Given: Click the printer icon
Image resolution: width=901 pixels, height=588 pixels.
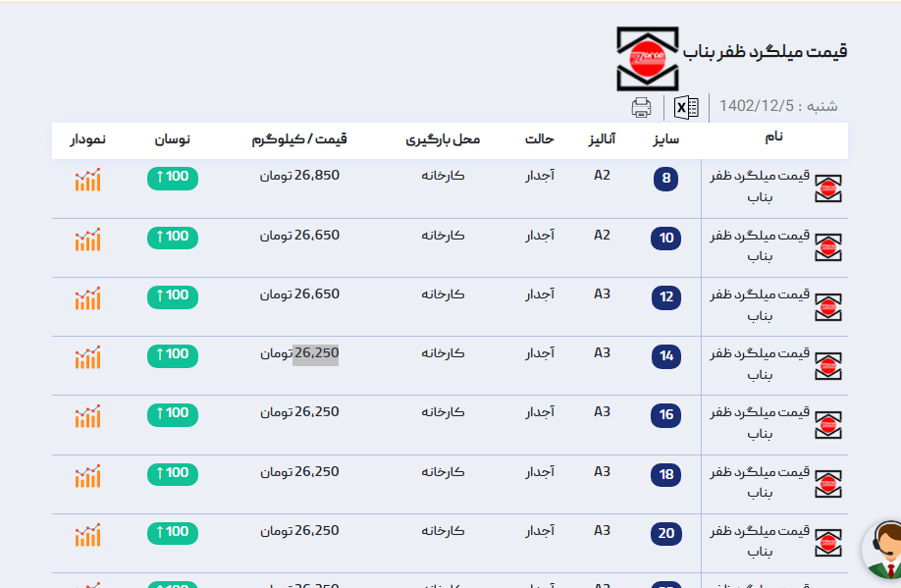Looking at the screenshot, I should pyautogui.click(x=641, y=107).
